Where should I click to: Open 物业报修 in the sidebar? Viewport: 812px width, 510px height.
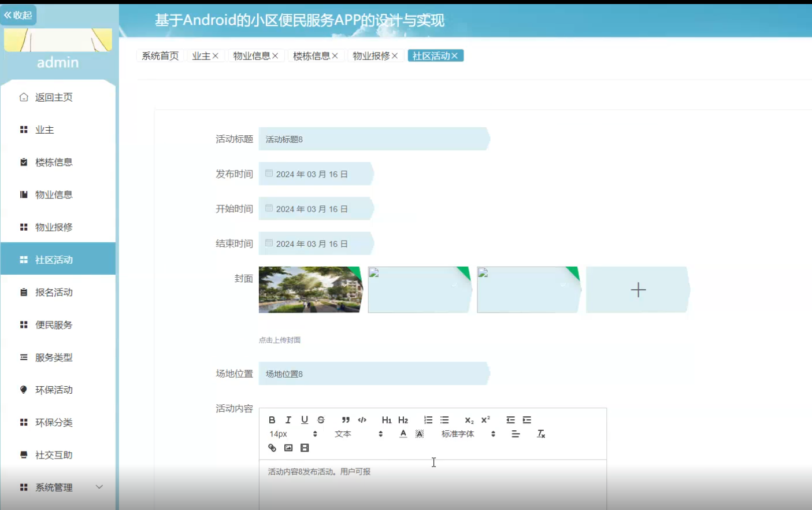coord(58,227)
